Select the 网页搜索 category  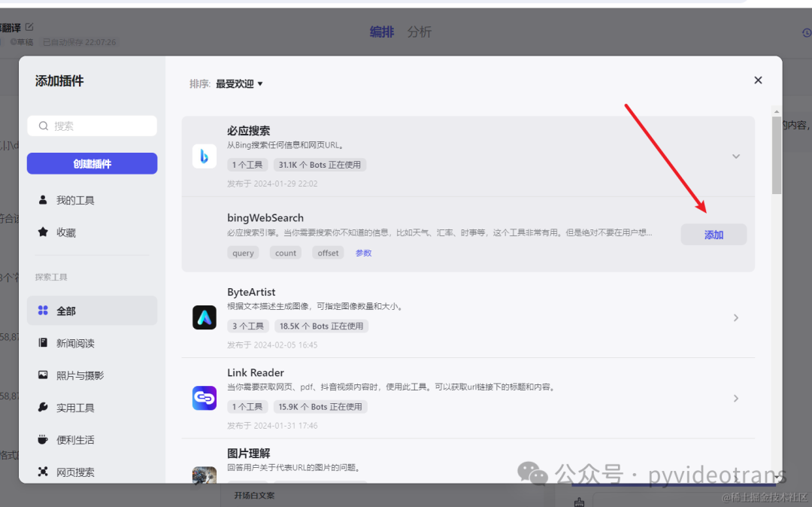(92, 472)
